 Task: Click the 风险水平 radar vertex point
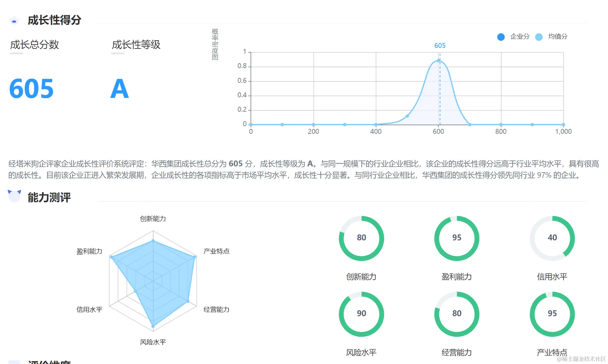click(153, 326)
